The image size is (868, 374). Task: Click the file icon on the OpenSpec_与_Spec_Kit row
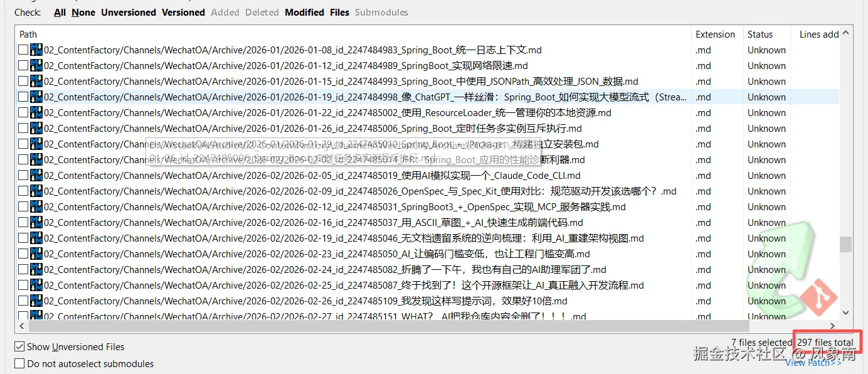[36, 191]
